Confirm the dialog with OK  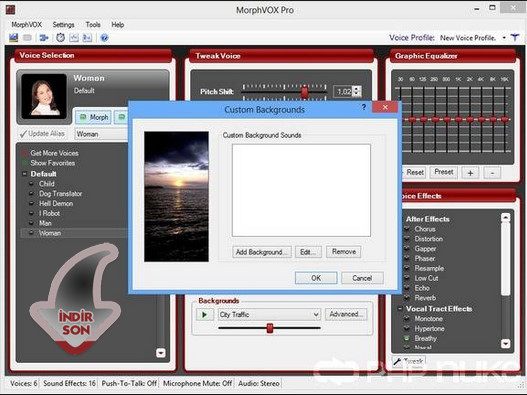tap(316, 278)
